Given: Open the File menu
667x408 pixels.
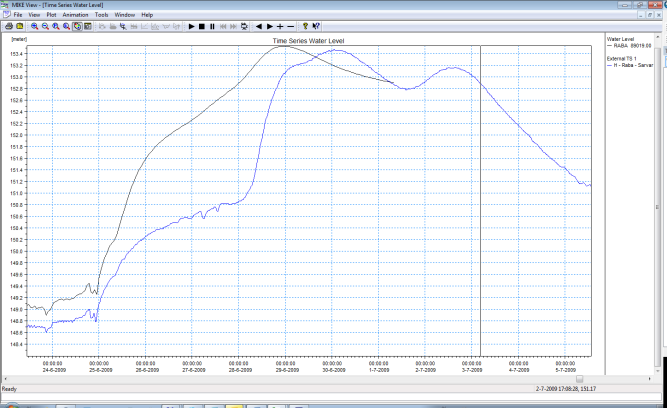Looking at the screenshot, I should click(x=18, y=15).
